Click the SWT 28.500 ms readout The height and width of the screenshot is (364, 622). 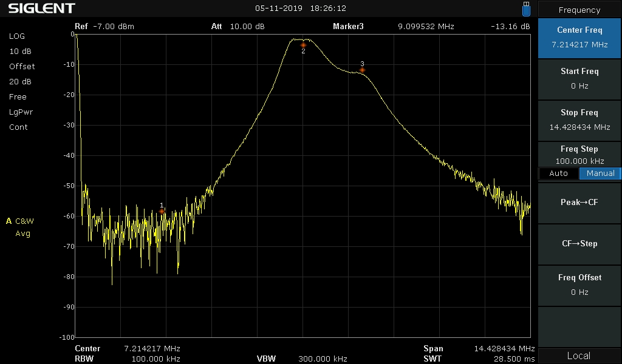click(479, 359)
